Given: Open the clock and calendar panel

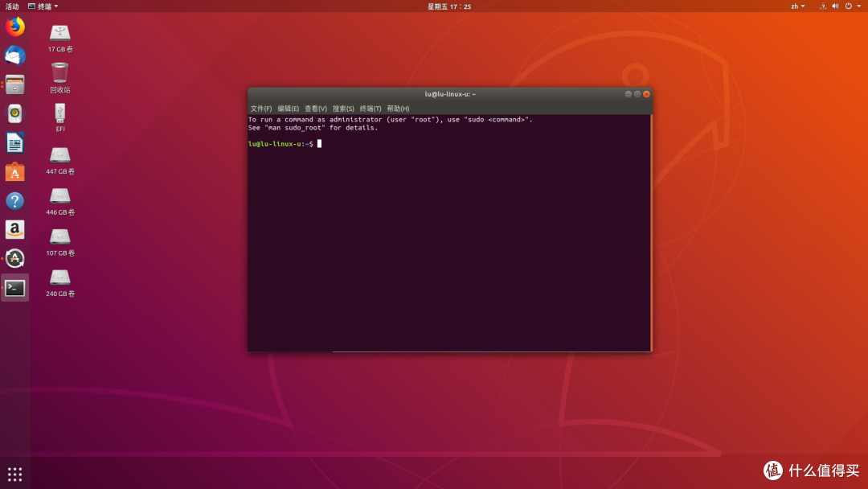Looking at the screenshot, I should [x=449, y=6].
